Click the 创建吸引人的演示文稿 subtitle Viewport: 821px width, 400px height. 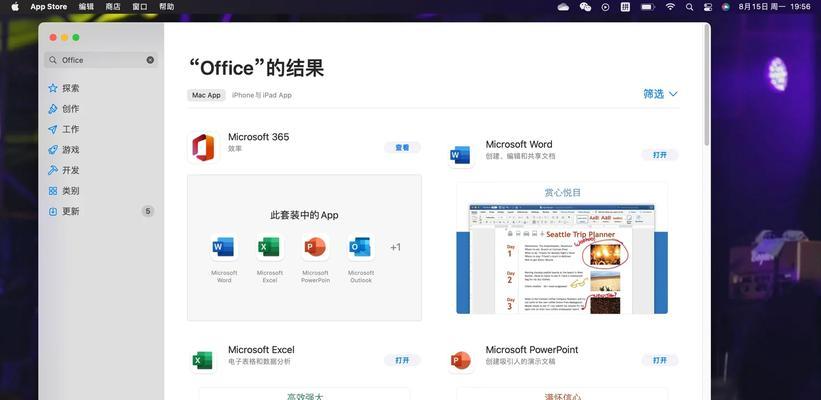click(520, 361)
